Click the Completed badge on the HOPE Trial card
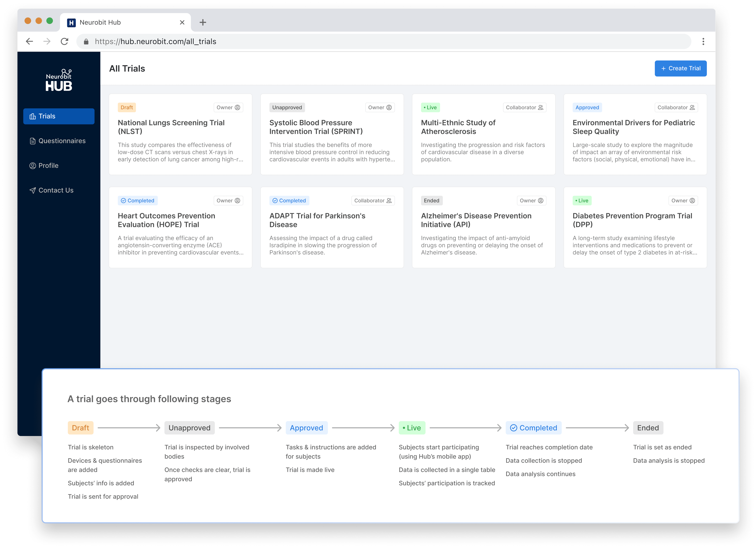756x548 pixels. pyautogui.click(x=137, y=201)
